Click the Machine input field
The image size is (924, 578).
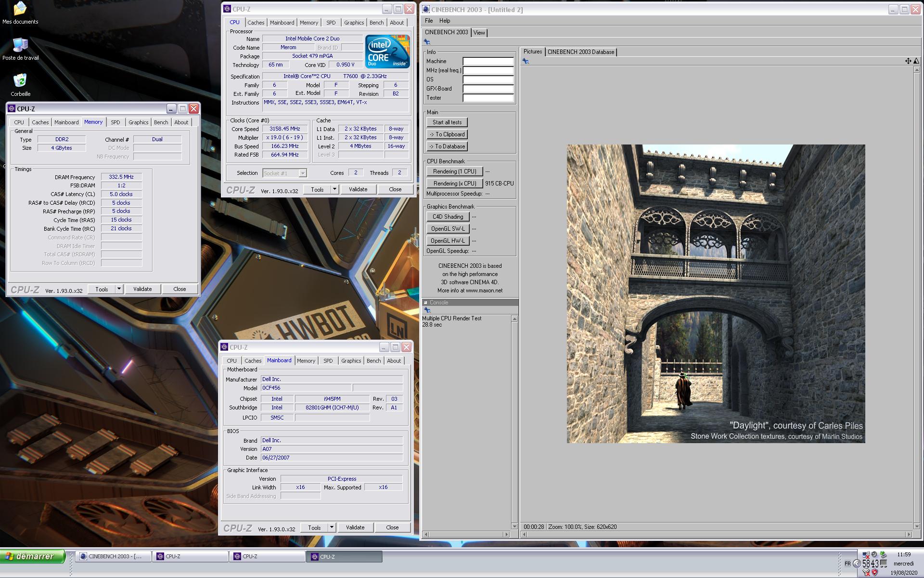(x=488, y=61)
